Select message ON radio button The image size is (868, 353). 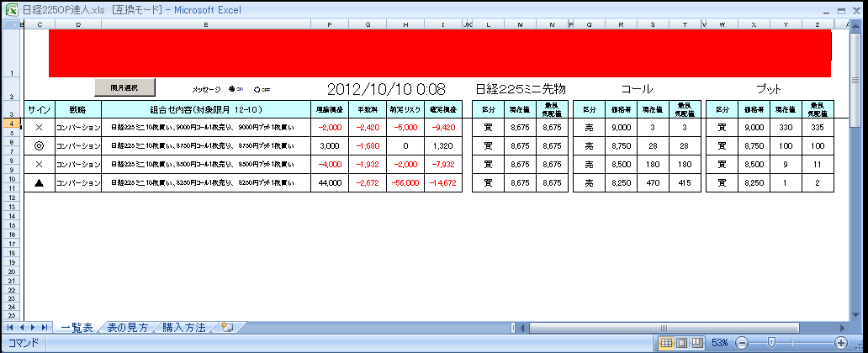[232, 89]
